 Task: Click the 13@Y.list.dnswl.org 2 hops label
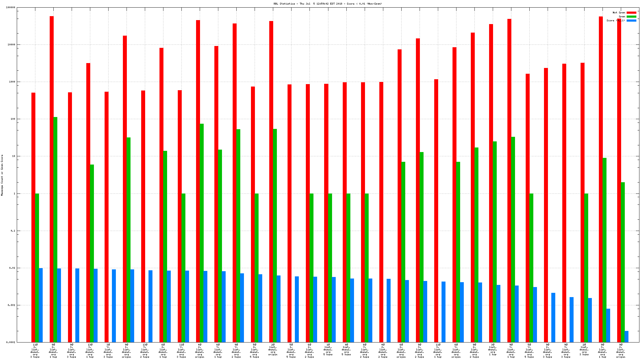pyautogui.click(x=145, y=350)
